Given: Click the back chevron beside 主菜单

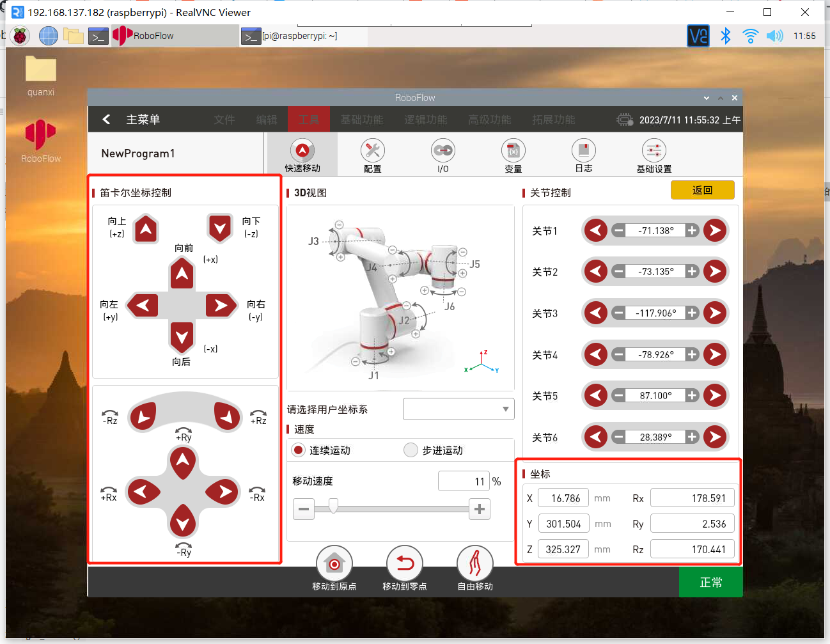Looking at the screenshot, I should pos(106,120).
